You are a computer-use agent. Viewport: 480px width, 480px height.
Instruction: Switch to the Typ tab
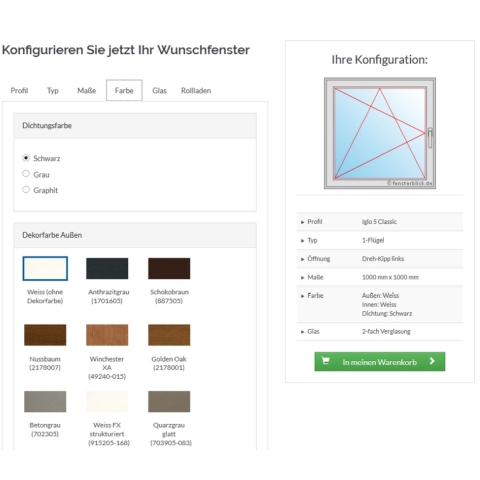pos(53,91)
